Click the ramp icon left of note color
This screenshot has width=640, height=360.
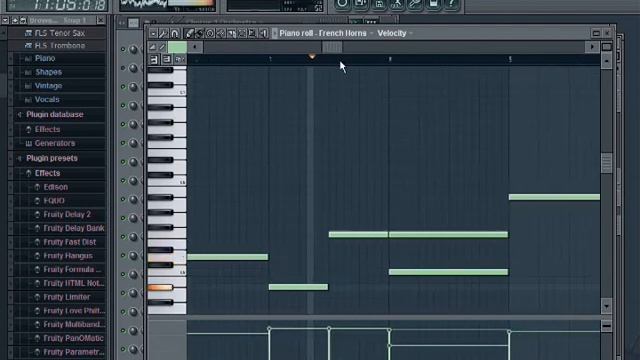tap(153, 47)
